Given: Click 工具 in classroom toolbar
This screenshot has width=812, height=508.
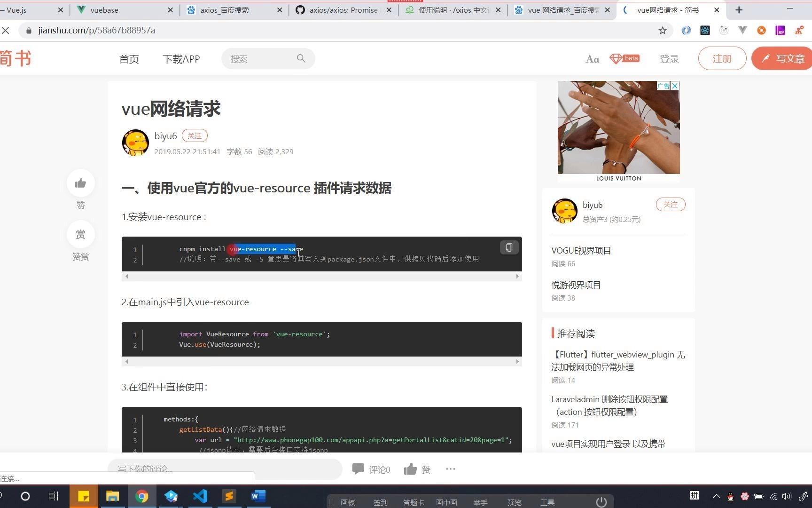Looking at the screenshot, I should coord(547,502).
